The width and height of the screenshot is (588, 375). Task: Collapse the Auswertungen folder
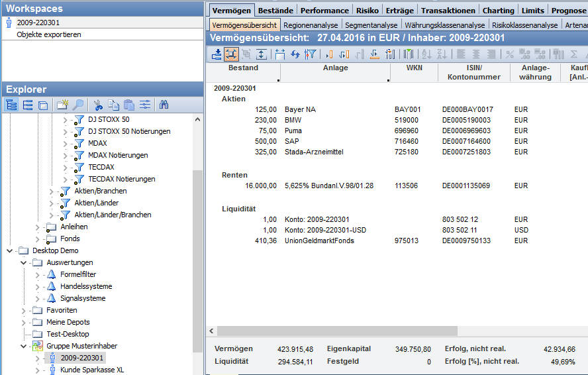click(24, 262)
